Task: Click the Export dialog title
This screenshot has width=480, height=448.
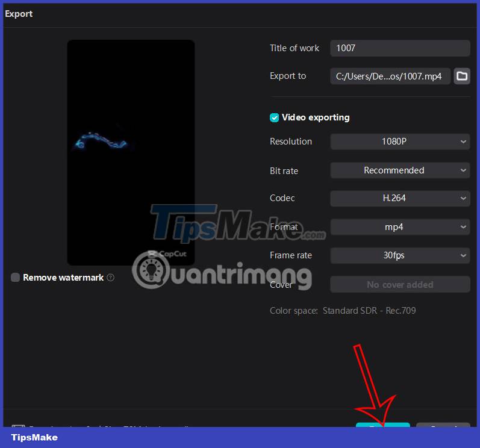Action: click(19, 14)
